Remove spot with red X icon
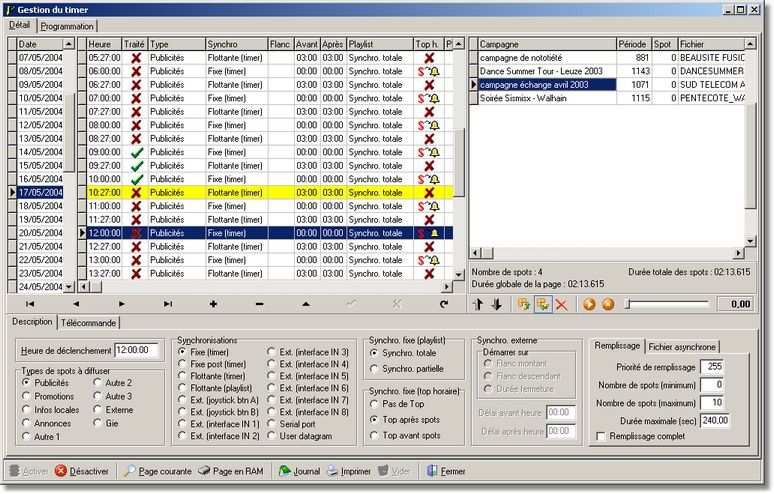 tap(562, 304)
